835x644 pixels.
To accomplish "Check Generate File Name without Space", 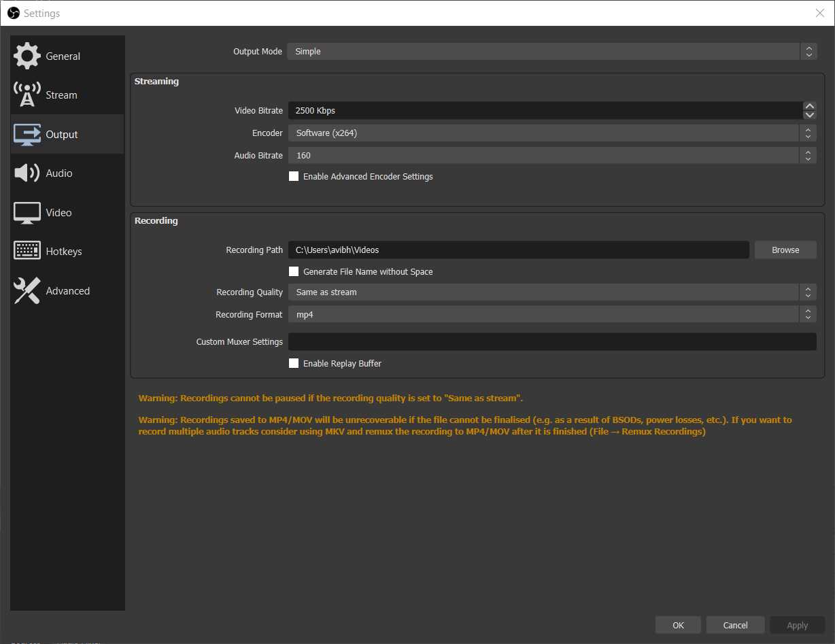I will click(293, 271).
